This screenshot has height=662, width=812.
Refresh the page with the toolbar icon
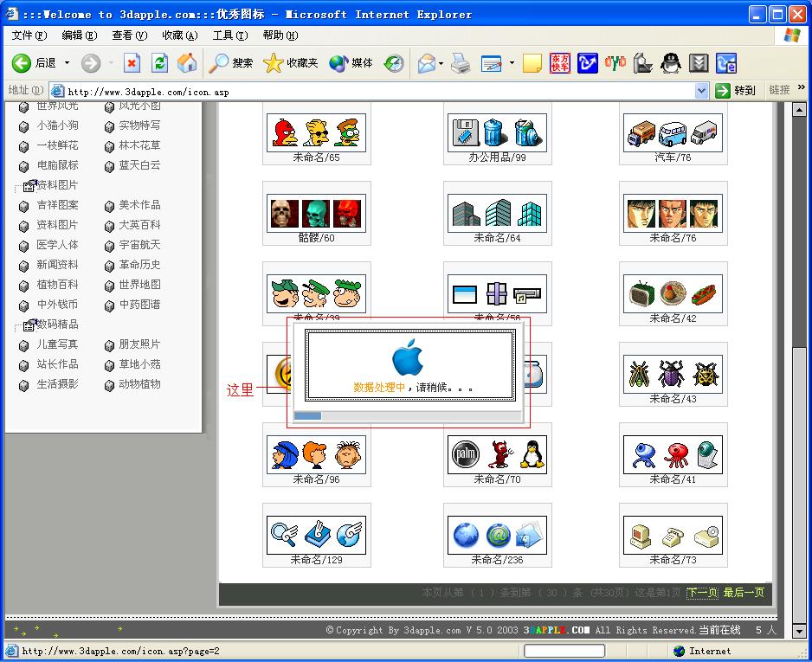click(x=159, y=63)
